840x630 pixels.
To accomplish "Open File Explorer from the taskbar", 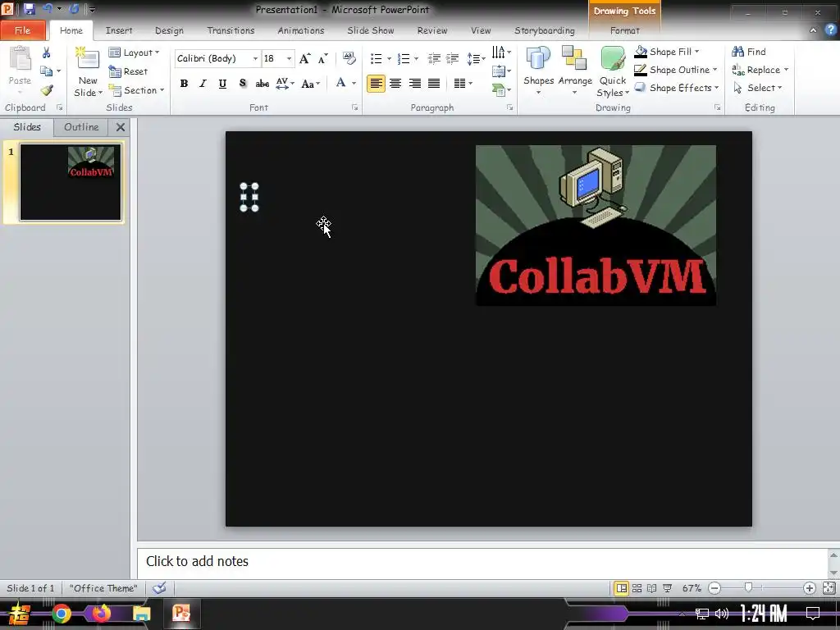I will click(141, 614).
